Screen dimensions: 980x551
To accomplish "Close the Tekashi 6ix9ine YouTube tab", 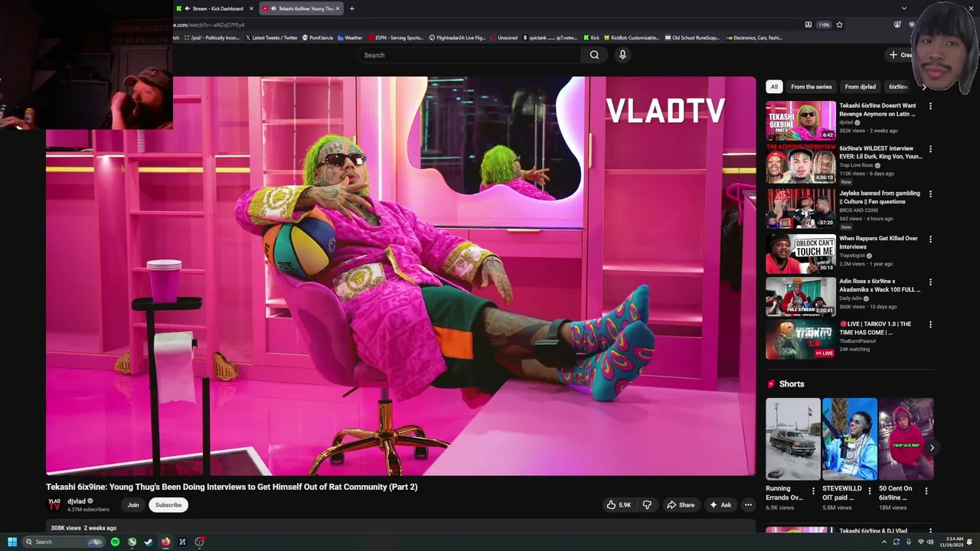I will click(338, 8).
